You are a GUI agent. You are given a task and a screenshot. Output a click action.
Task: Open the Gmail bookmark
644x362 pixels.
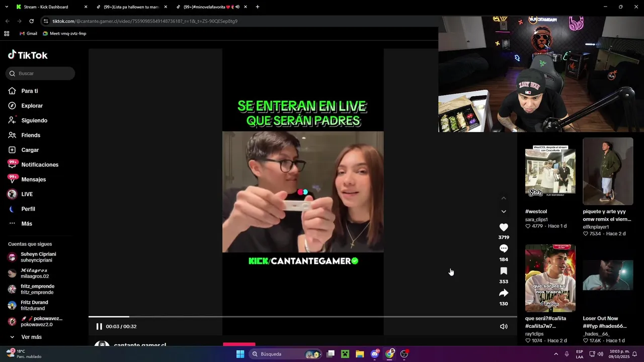tap(28, 34)
